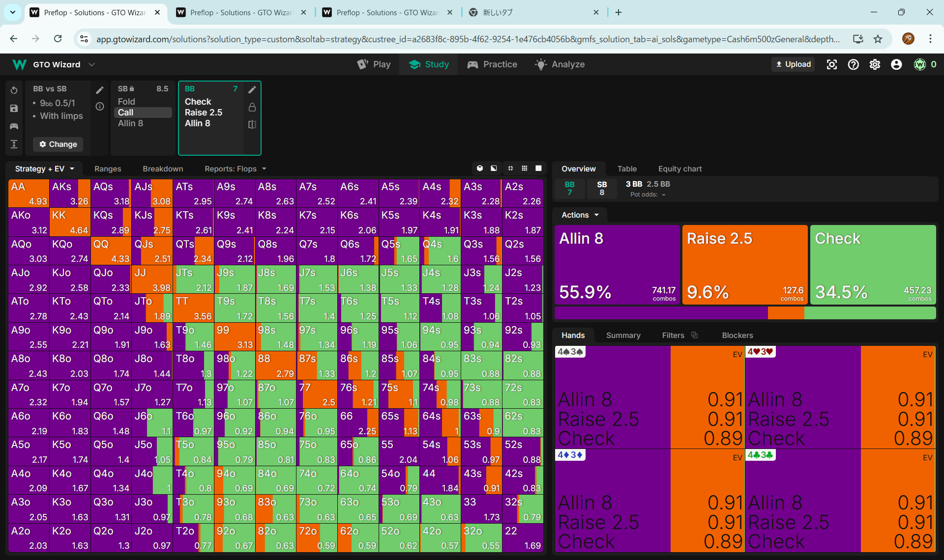Open the Actions dropdown
The image size is (944, 560).
pyautogui.click(x=580, y=215)
